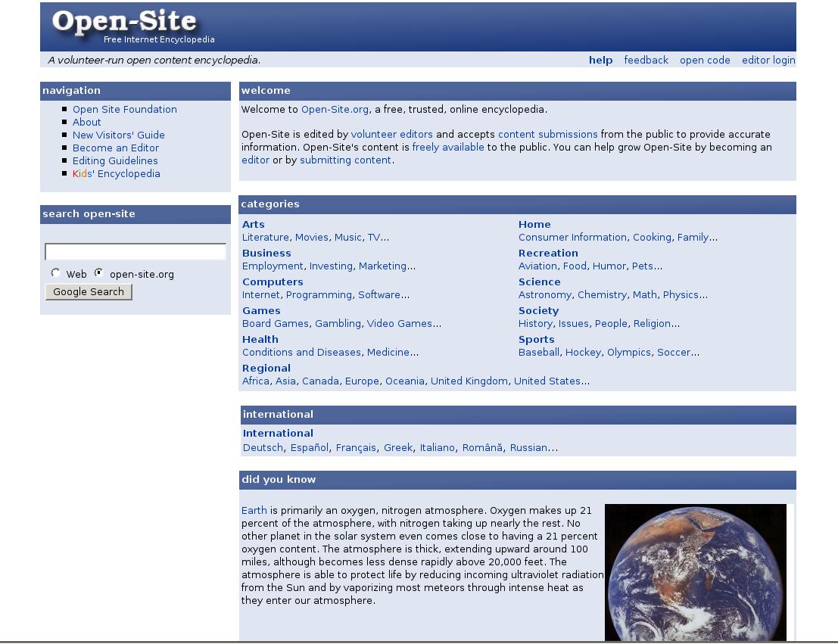Select the Web radio button
The height and width of the screenshot is (644, 838).
pos(55,273)
